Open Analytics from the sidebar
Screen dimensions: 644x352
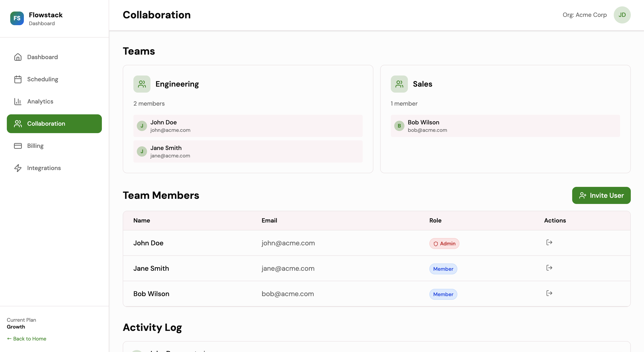coord(54,101)
